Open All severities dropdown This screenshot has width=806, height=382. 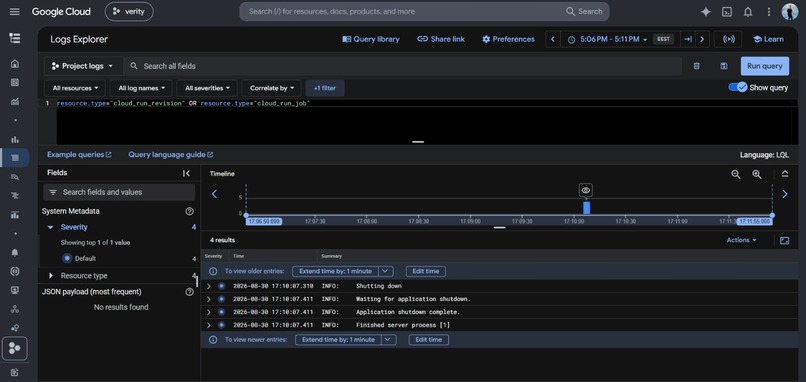pyautogui.click(x=207, y=88)
